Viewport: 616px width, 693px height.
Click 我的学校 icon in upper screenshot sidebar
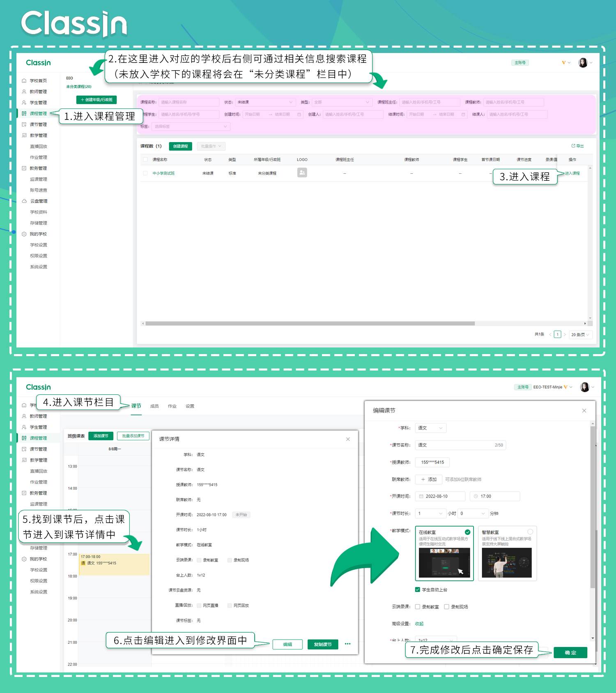pos(24,234)
